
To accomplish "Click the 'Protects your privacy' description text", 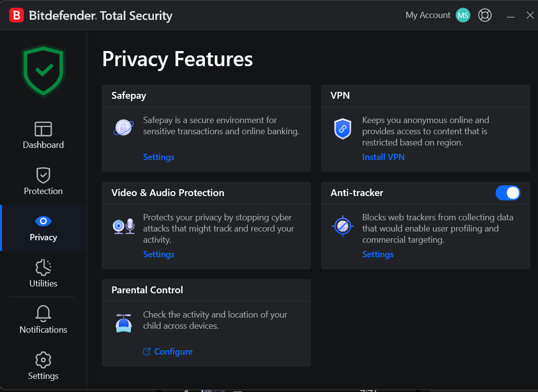I will coord(219,229).
